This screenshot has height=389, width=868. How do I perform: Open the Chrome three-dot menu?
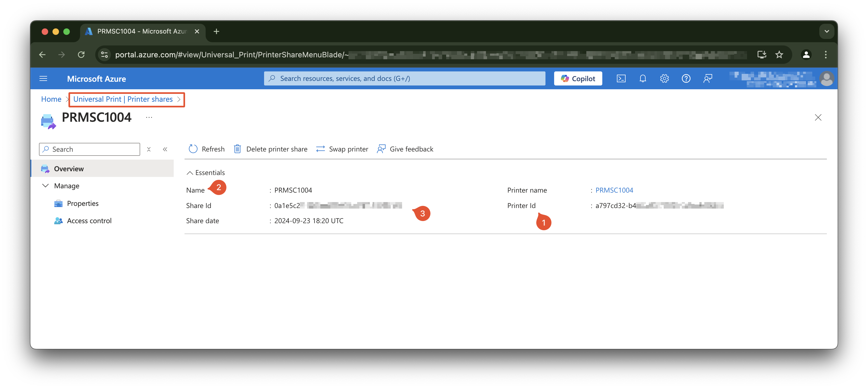tap(826, 55)
